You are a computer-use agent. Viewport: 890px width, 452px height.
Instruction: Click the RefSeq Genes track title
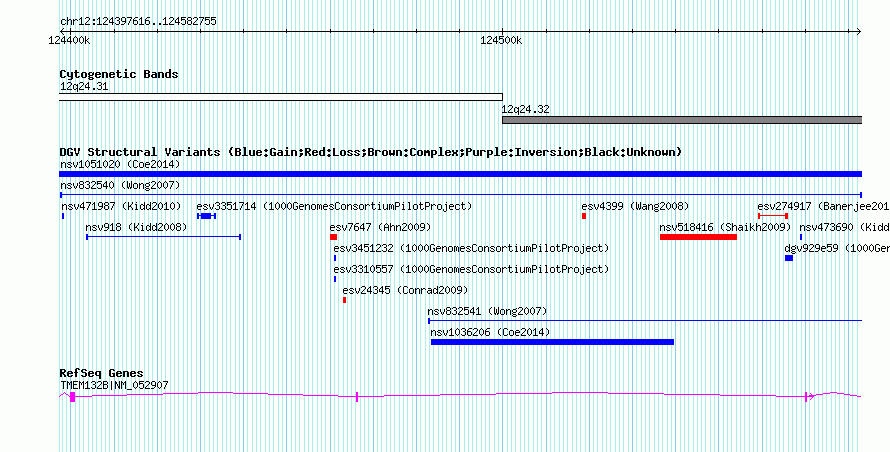tap(101, 373)
